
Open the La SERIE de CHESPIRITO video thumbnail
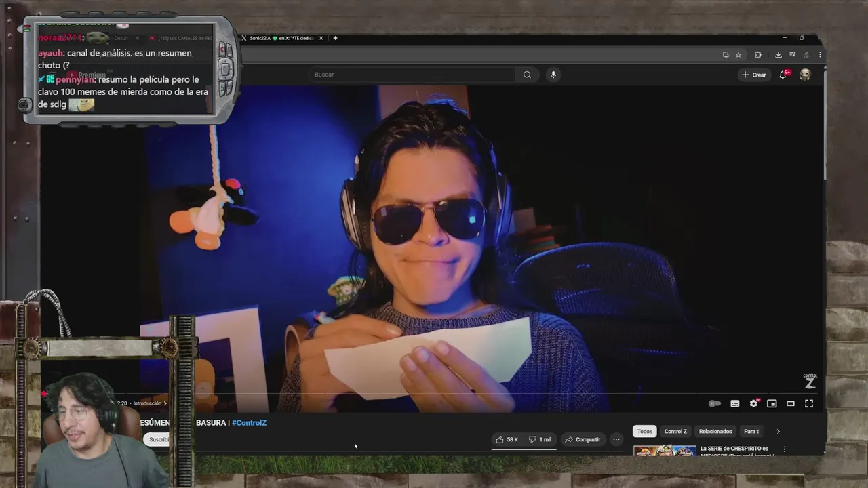(665, 451)
